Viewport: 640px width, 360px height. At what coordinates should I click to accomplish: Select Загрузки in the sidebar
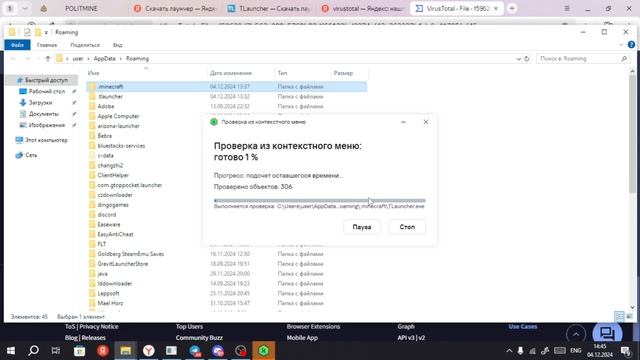tap(40, 102)
